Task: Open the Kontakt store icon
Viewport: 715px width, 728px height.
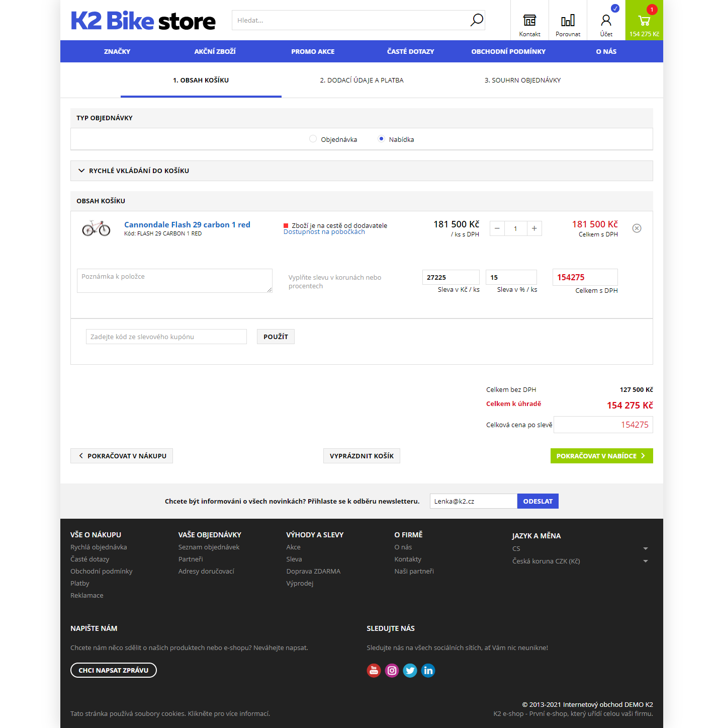Action: [x=529, y=20]
